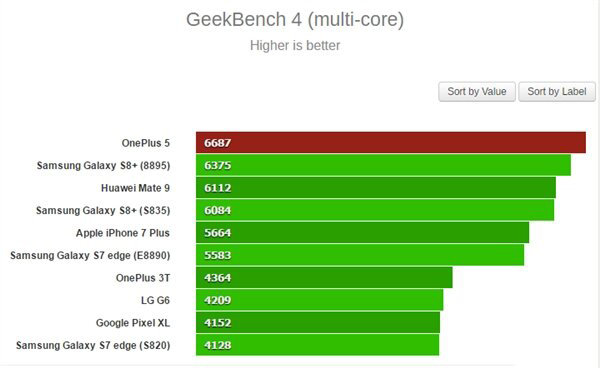The height and width of the screenshot is (368, 600).
Task: Click the Samsung Galaxy S8+ (8895) bar
Action: pos(383,165)
